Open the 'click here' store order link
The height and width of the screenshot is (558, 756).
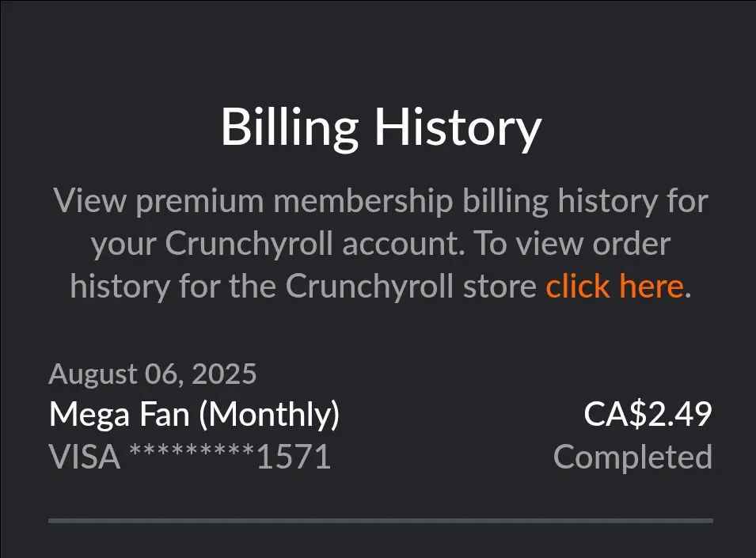tap(615, 287)
